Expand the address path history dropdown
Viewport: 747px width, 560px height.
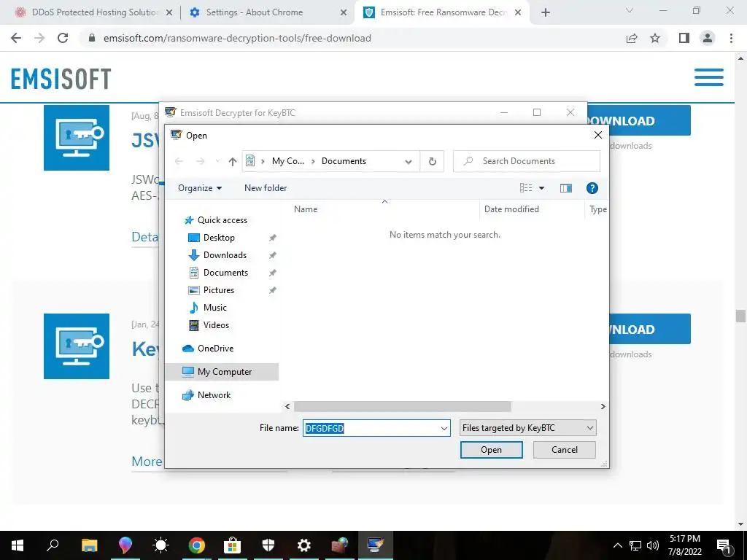(409, 161)
